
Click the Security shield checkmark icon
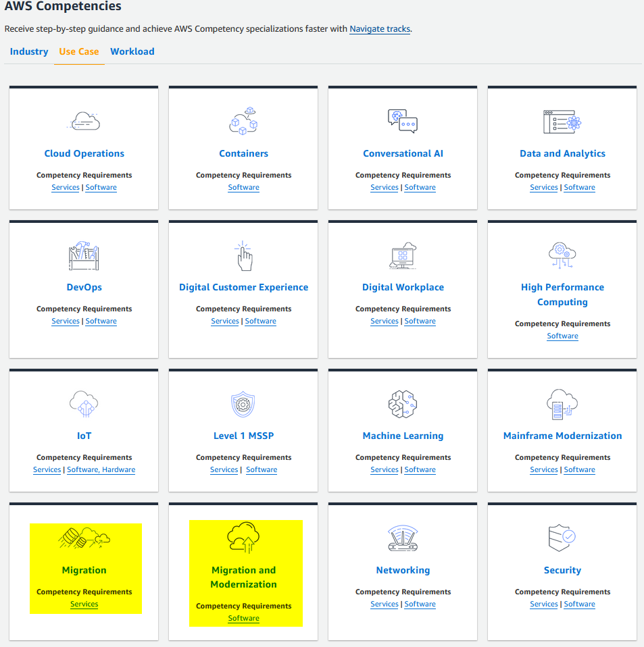[x=562, y=538]
